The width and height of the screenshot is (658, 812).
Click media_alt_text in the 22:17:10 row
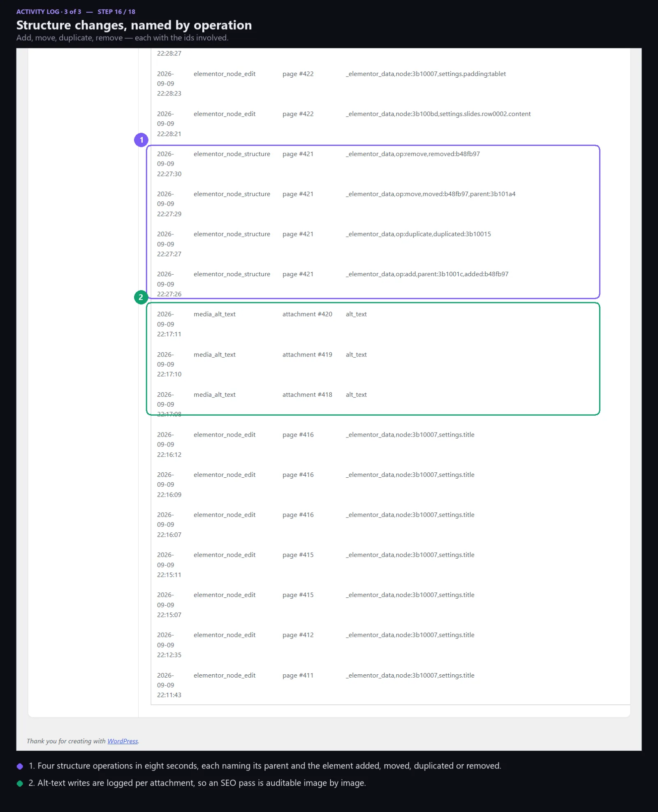(214, 354)
